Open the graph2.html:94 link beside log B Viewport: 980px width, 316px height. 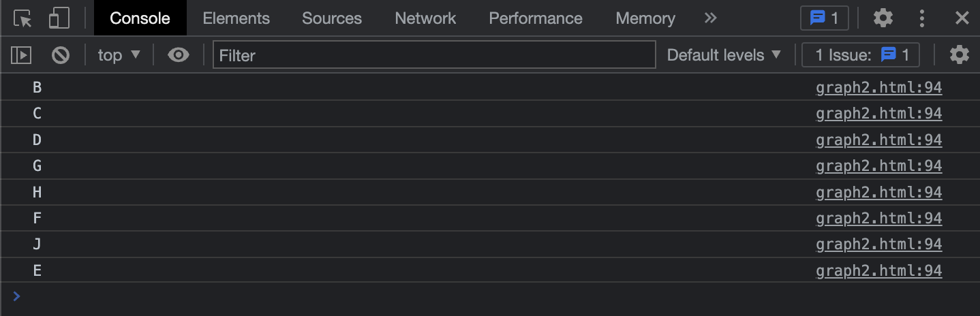(x=878, y=88)
